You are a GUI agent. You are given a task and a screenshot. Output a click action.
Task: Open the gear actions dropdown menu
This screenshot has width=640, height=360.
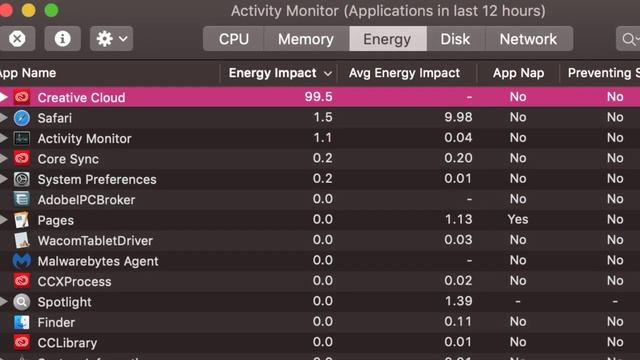(111, 39)
